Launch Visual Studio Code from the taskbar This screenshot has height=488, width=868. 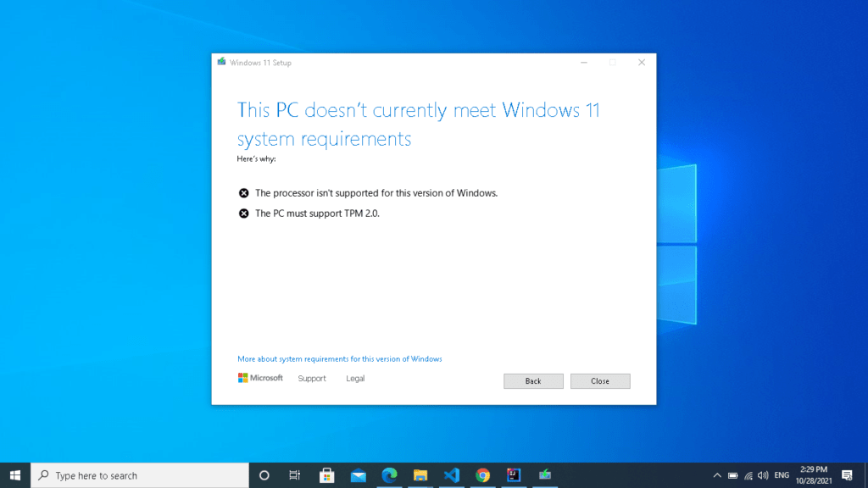point(452,474)
